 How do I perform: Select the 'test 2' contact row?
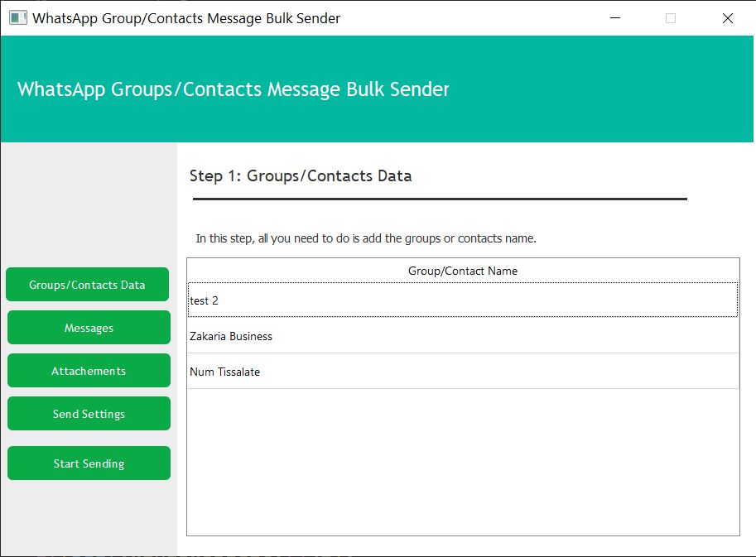(463, 300)
